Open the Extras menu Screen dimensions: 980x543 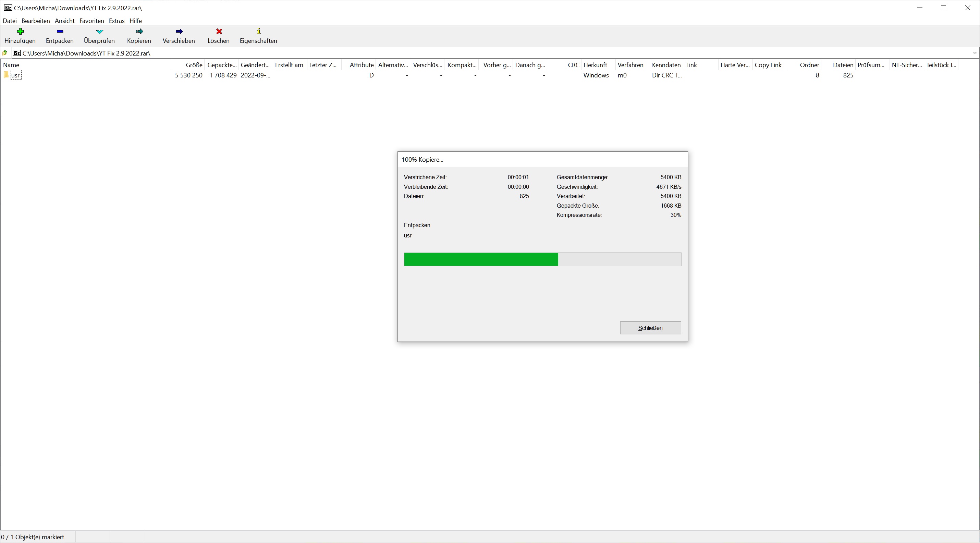[117, 21]
